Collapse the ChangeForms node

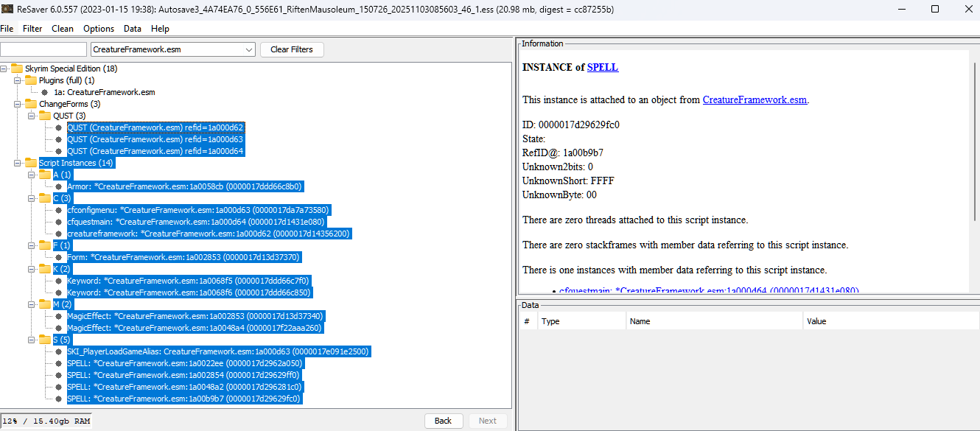[18, 104]
